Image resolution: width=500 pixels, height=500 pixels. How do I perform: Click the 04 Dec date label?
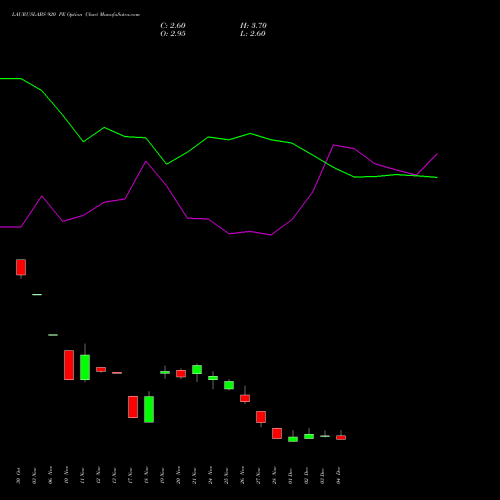coord(338,476)
